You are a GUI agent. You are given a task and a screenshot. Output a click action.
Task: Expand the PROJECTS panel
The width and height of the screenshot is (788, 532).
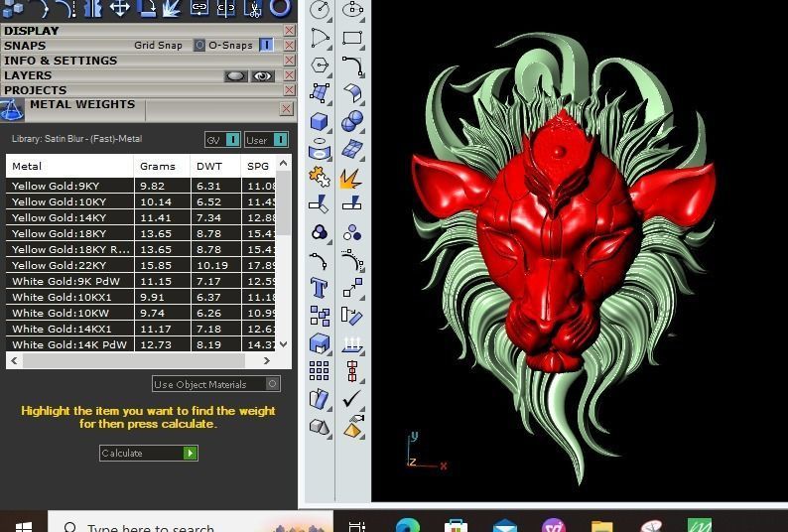click(35, 90)
